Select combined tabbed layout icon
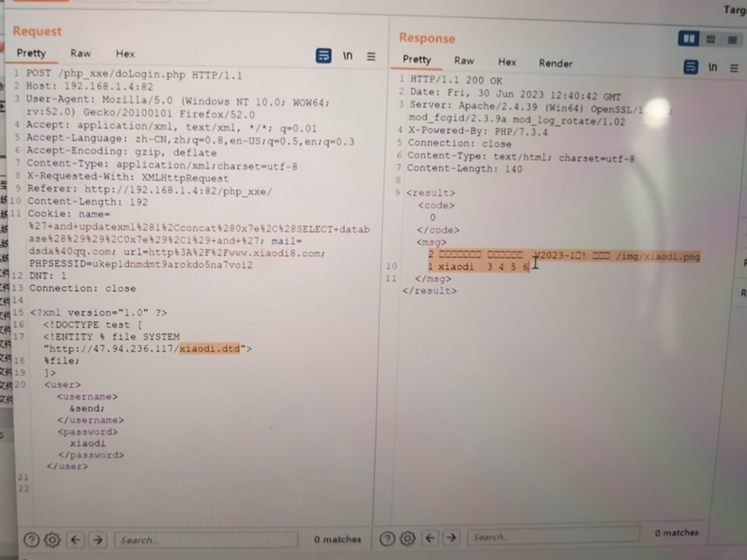Screen dimensions: 747x560 (732, 40)
